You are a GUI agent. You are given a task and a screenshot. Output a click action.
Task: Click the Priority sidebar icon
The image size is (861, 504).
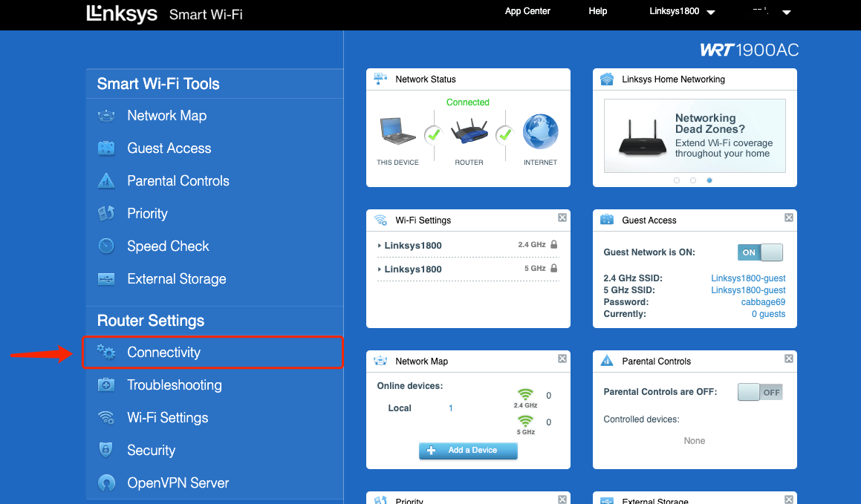click(x=106, y=213)
